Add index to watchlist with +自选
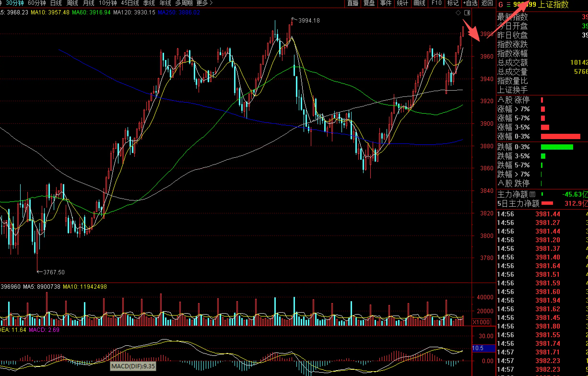The width and height of the screenshot is (588, 376). (x=470, y=3)
